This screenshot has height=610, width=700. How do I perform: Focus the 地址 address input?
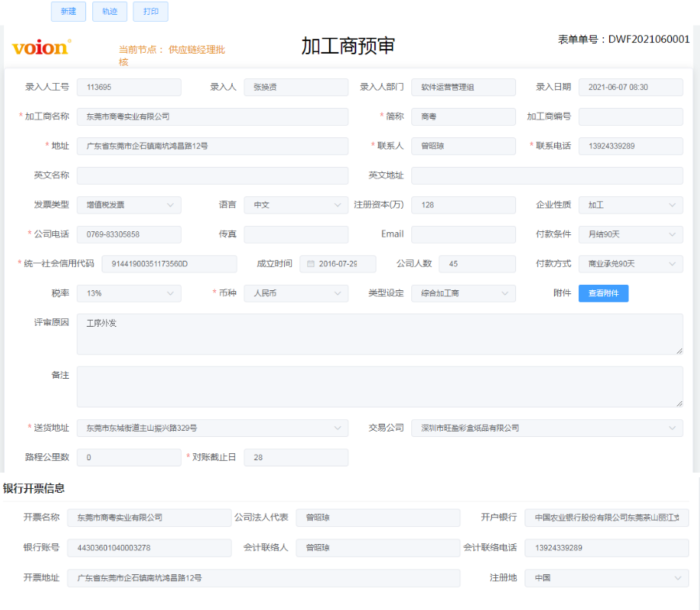click(x=213, y=146)
